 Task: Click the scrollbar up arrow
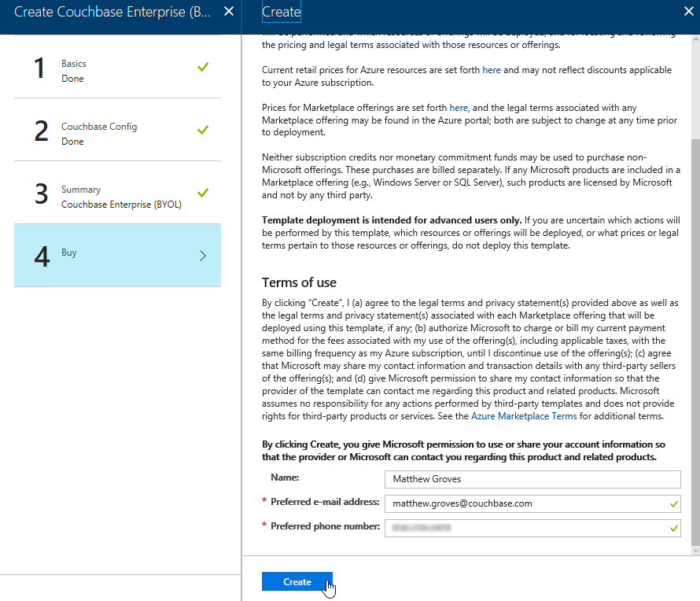point(695,39)
